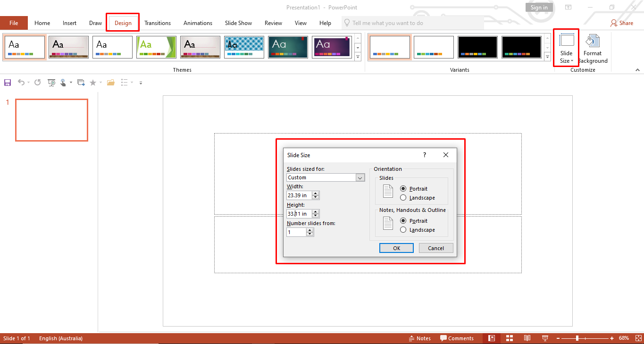Click Cancel in Slide Size dialog

(436, 248)
